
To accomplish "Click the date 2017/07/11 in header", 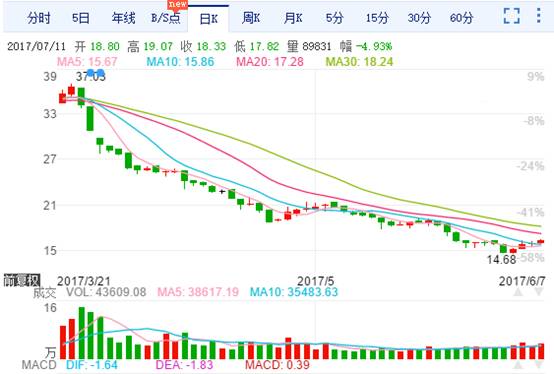I will (x=36, y=46).
